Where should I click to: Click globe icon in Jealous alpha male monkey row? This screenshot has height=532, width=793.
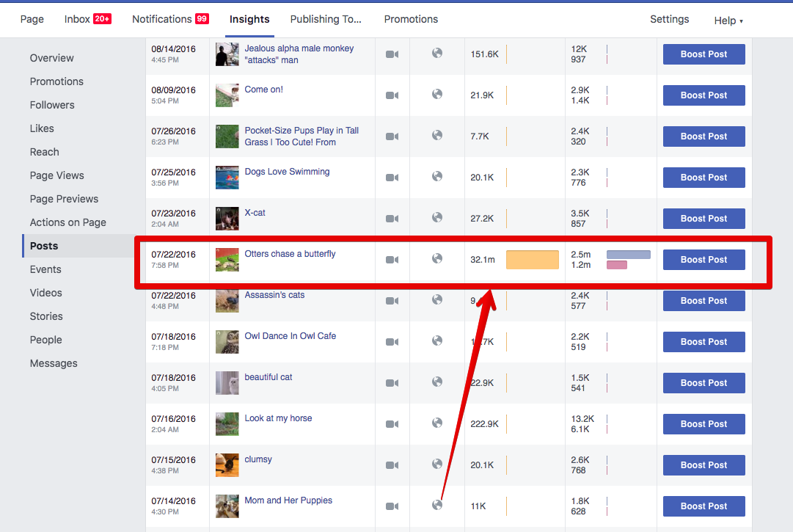click(x=437, y=53)
